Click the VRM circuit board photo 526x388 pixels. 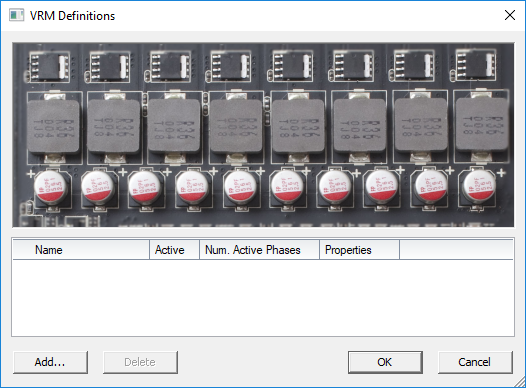[x=263, y=135]
